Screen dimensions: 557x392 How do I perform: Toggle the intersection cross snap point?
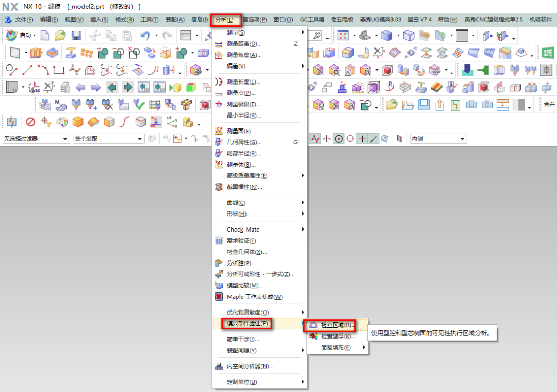tap(363, 139)
